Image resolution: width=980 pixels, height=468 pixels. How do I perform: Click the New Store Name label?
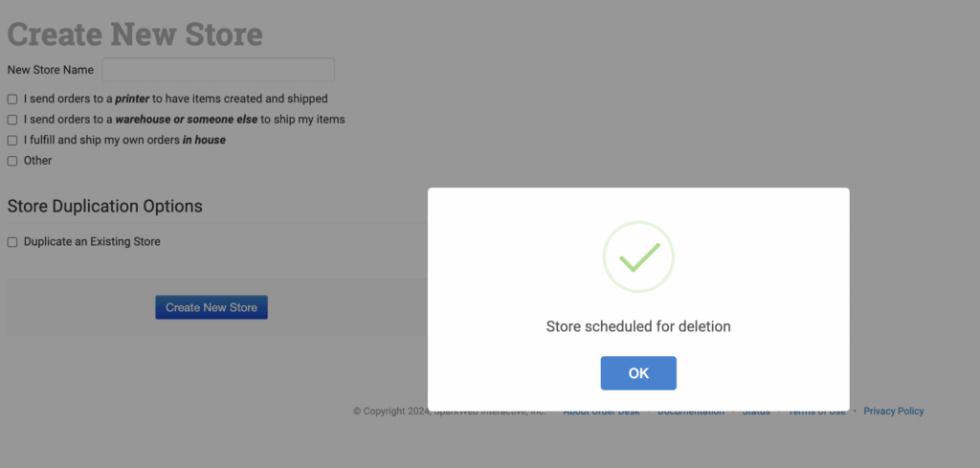(51, 70)
